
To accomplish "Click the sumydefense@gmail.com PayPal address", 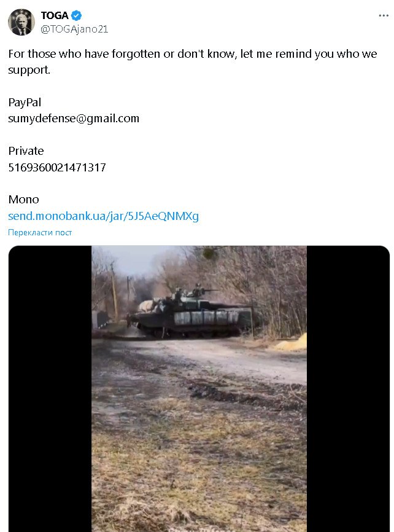I will click(74, 119).
